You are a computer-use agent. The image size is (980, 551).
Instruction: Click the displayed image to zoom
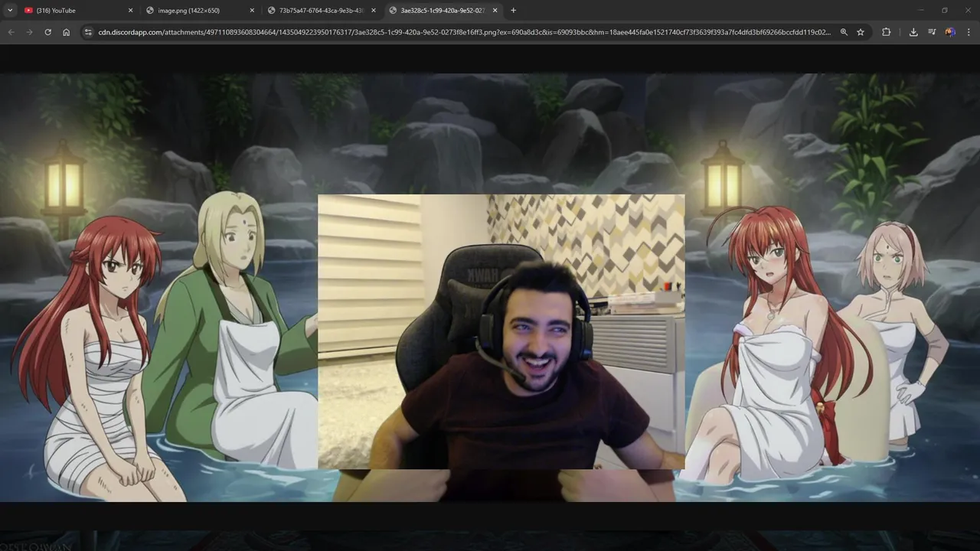coord(490,288)
